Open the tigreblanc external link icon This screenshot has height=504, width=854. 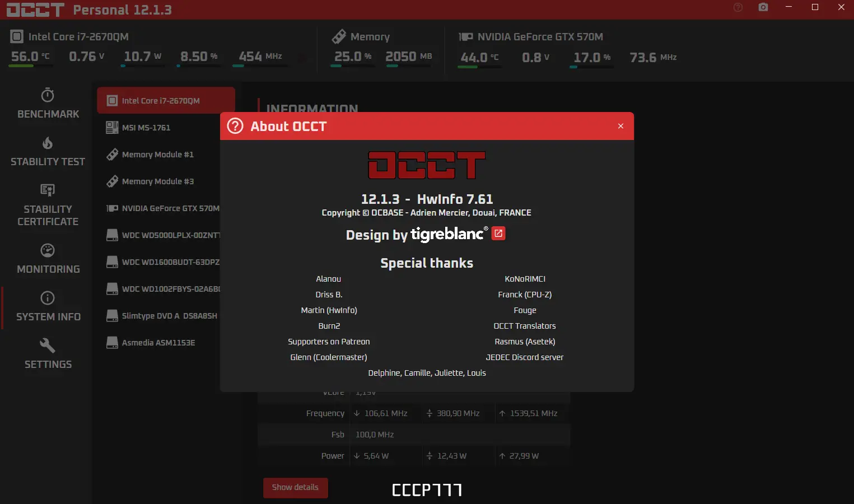coord(498,234)
